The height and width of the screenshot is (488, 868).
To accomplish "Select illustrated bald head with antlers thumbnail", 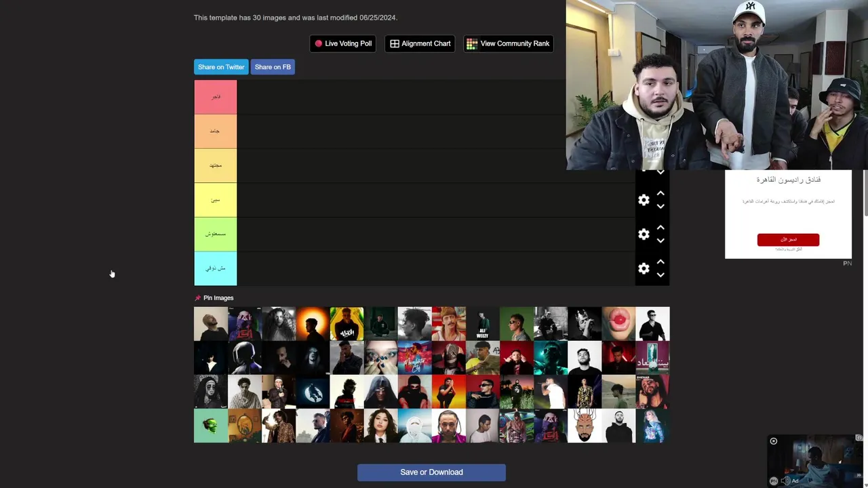I will tap(585, 426).
